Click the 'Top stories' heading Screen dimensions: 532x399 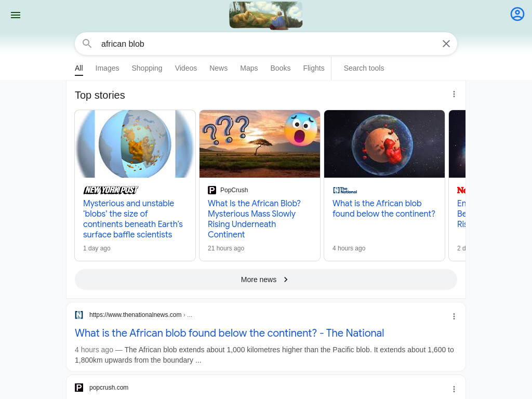100,96
